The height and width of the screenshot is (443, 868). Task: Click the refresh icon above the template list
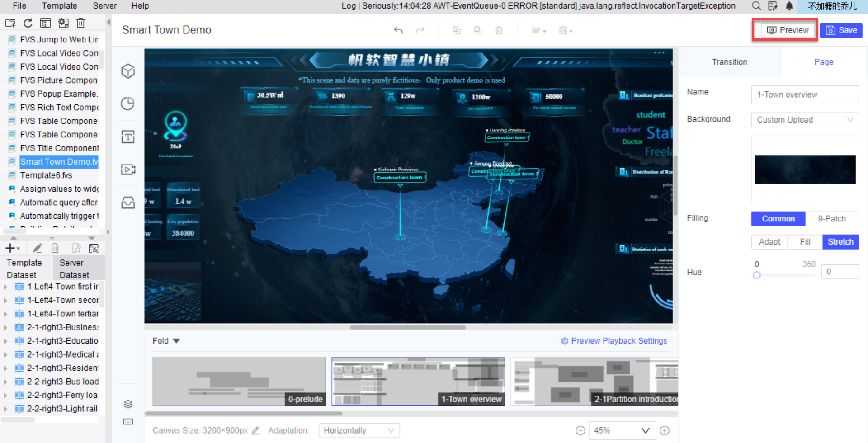pos(28,23)
